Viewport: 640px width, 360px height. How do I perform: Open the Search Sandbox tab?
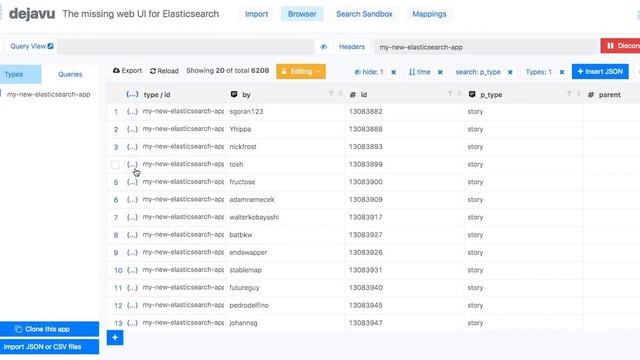pyautogui.click(x=364, y=14)
